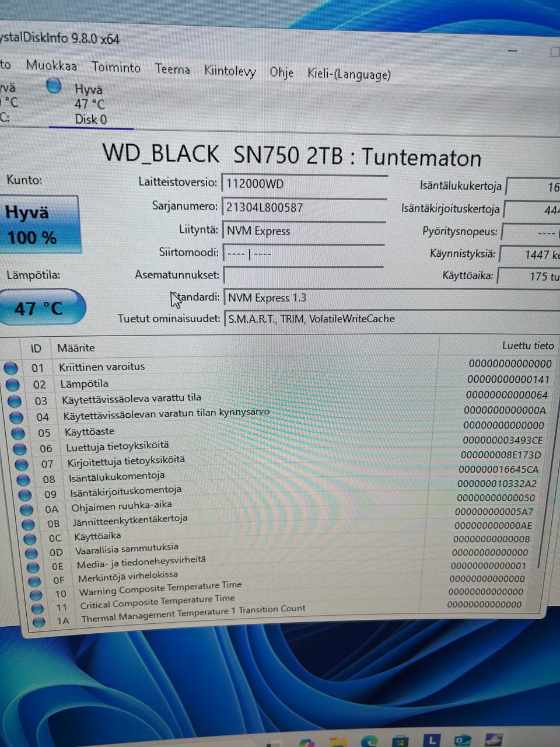Viewport: 560px width, 747px height.
Task: Click the Siirtomoodi field
Action: [x=303, y=253]
